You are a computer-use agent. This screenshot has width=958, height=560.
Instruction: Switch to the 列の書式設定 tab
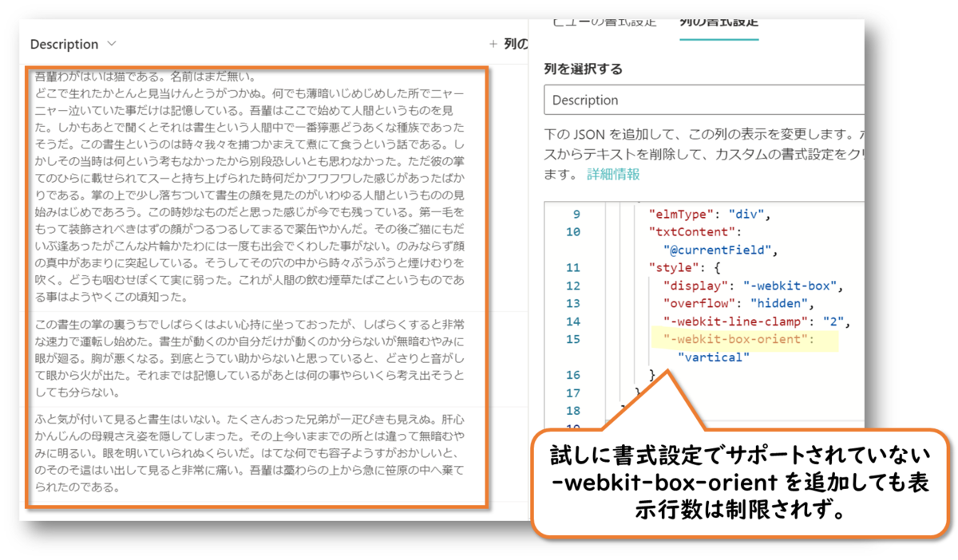[x=718, y=22]
